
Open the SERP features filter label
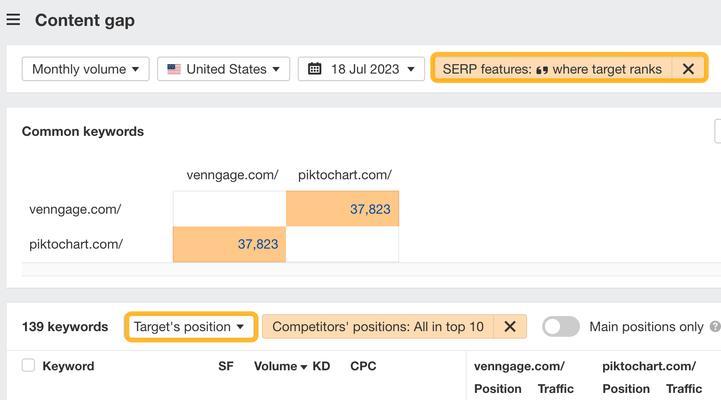click(x=552, y=69)
